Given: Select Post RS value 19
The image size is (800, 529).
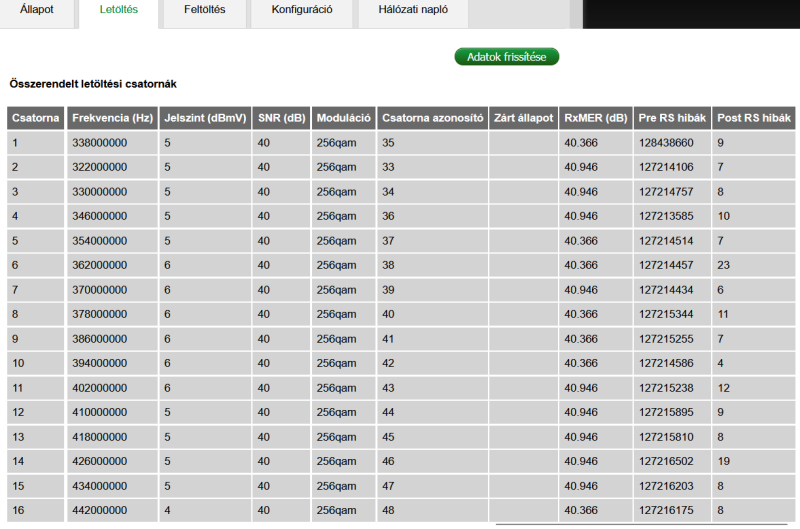Looking at the screenshot, I should tap(754, 461).
